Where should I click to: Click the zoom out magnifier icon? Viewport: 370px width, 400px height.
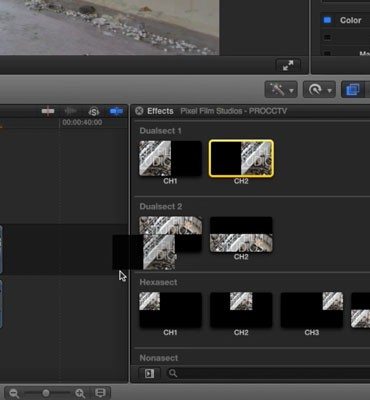point(14,393)
